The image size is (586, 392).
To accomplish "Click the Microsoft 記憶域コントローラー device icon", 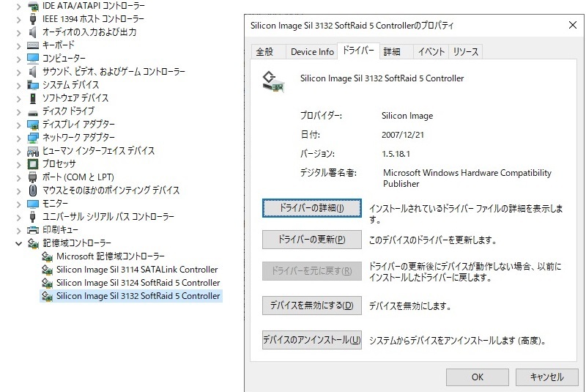I will click(x=47, y=256).
